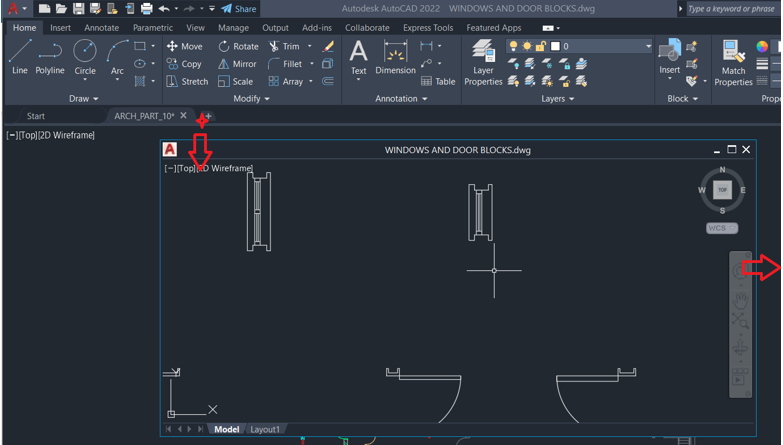
Task: Toggle layer lock padlock icon
Action: tap(541, 46)
